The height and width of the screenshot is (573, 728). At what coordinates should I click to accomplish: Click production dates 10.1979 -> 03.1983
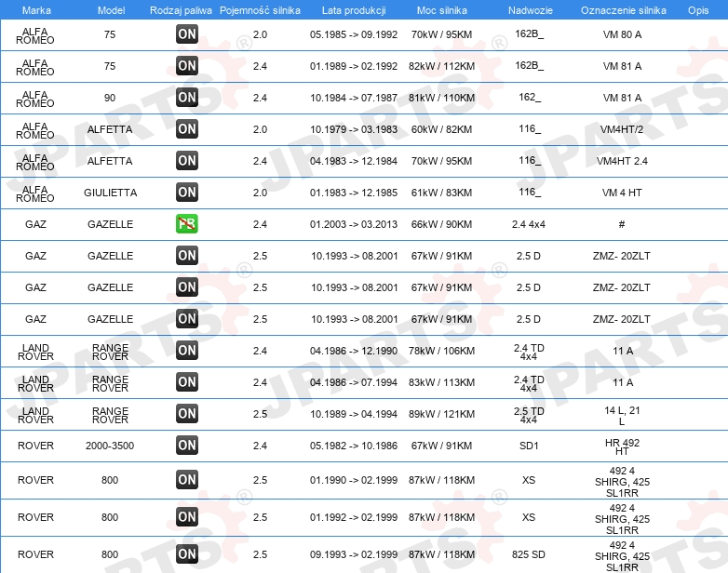click(354, 129)
